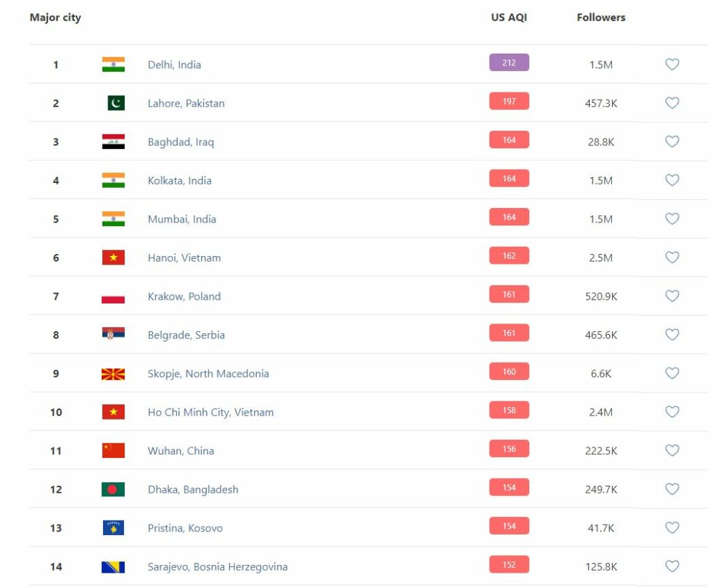This screenshot has width=713, height=588.
Task: Click the heart icon for Delhi, India
Action: 672,65
